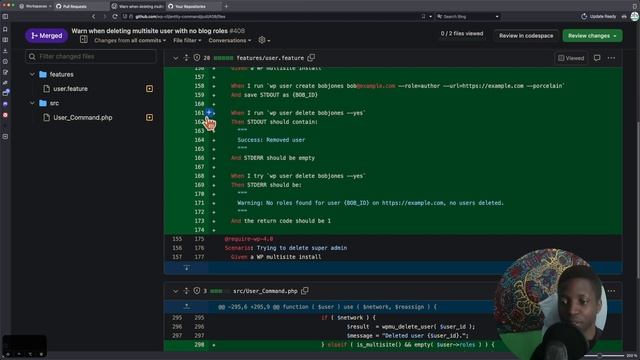The image size is (640, 360).
Task: Collapse the features folder
Action: (x=32, y=74)
